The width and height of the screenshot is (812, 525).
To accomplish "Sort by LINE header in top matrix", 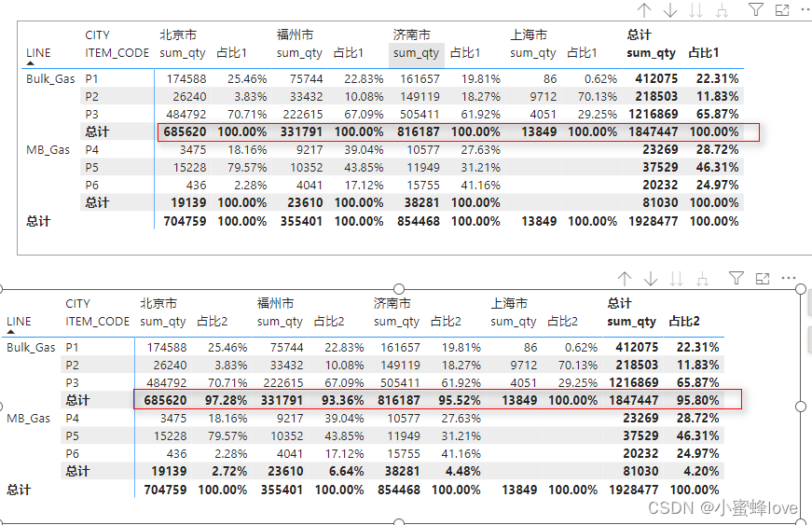I will [x=38, y=53].
